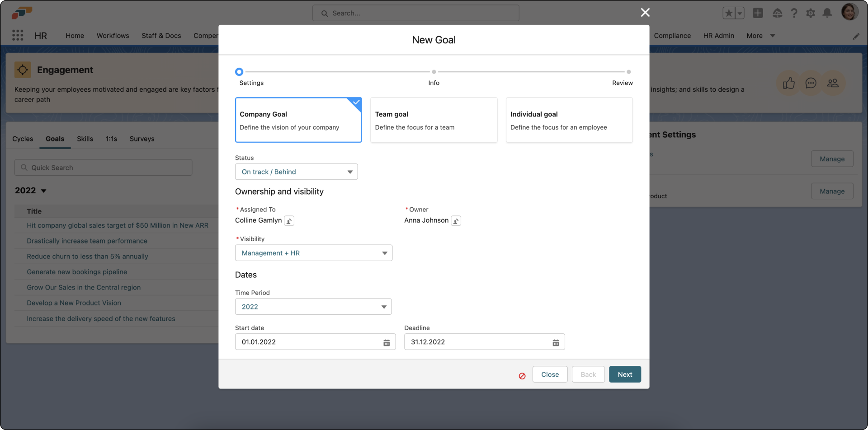Expand the 2022 Time Period dropdown
The width and height of the screenshot is (868, 430).
(313, 306)
